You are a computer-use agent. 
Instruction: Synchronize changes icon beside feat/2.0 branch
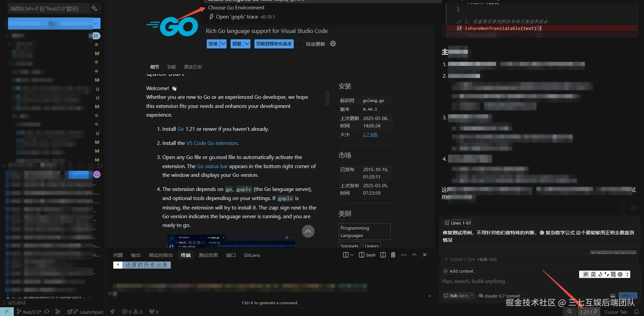[47, 312]
